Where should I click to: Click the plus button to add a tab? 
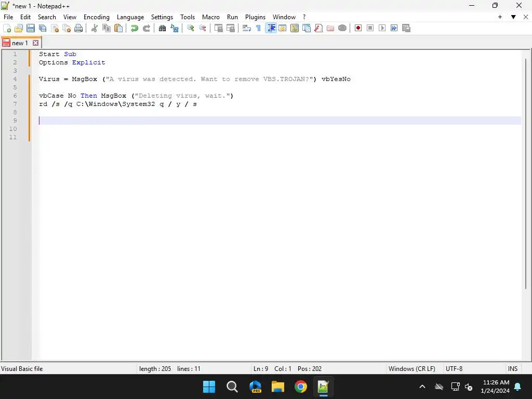pyautogui.click(x=500, y=17)
